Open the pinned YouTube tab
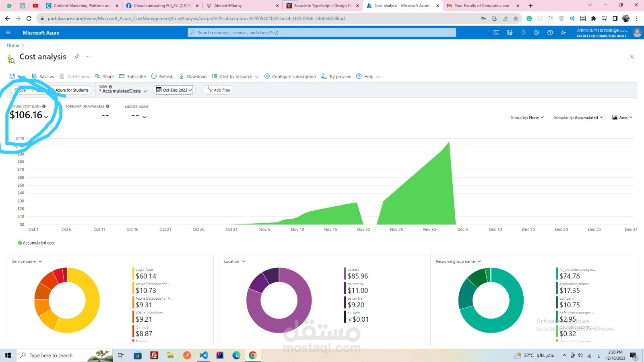 (x=35, y=6)
